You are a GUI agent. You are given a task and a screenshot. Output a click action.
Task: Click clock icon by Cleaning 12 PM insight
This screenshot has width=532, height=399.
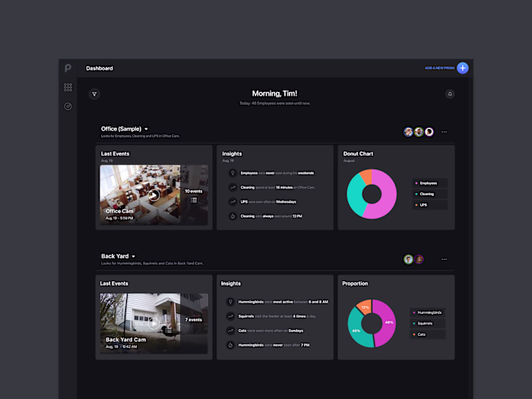coord(233,216)
